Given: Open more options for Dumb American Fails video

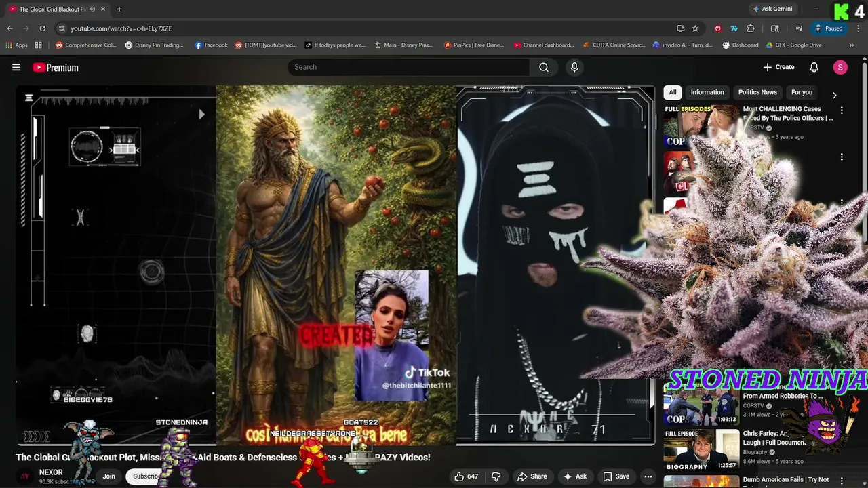Looking at the screenshot, I should [x=842, y=481].
